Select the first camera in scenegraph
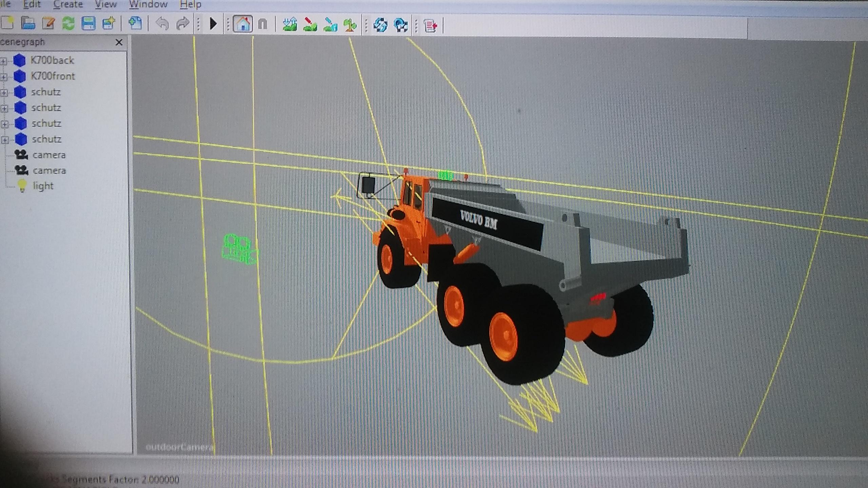This screenshot has height=488, width=868. coord(49,155)
